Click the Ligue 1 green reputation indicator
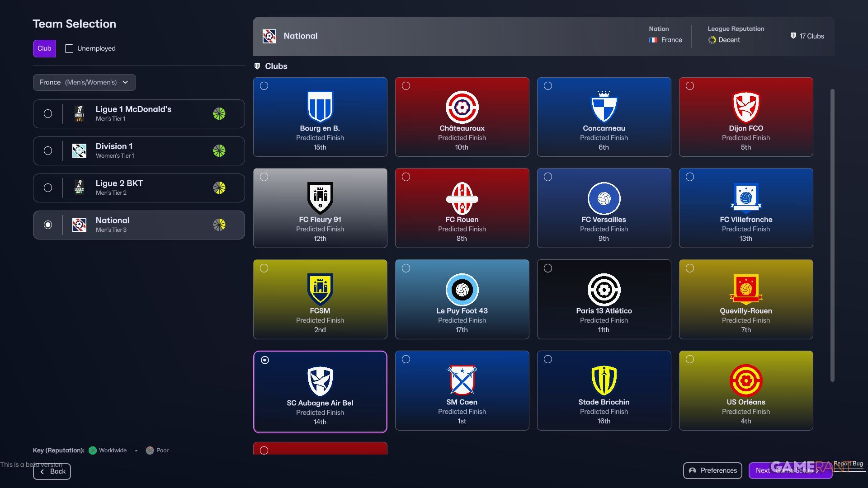 point(219,114)
